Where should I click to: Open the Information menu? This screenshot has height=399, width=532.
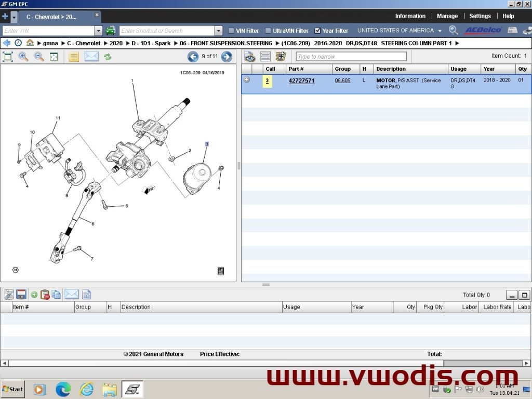coord(410,16)
